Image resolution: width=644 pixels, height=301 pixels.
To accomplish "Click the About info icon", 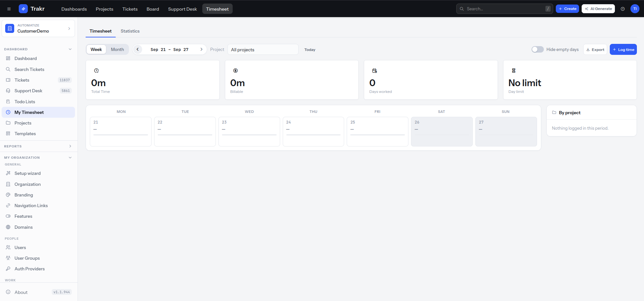I will pyautogui.click(x=8, y=292).
